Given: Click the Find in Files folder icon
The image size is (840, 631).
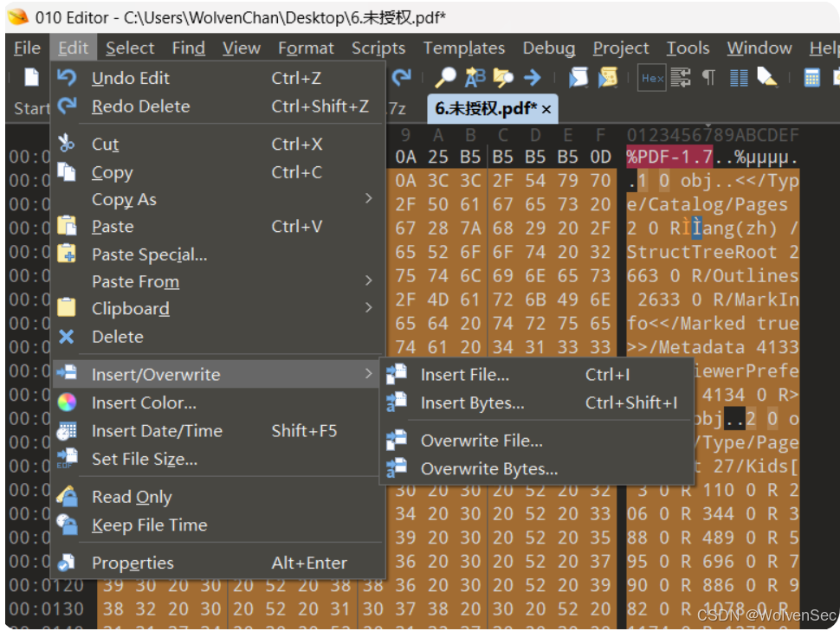Looking at the screenshot, I should coord(503,78).
